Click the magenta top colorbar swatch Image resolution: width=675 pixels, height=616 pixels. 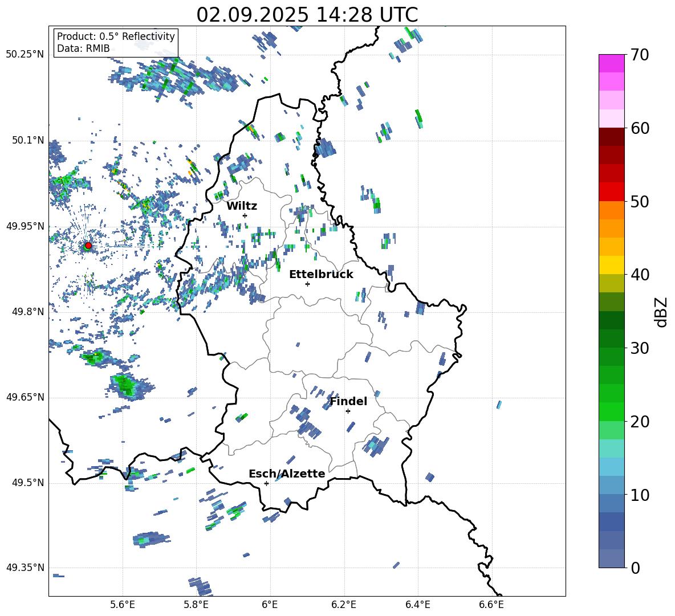(611, 63)
